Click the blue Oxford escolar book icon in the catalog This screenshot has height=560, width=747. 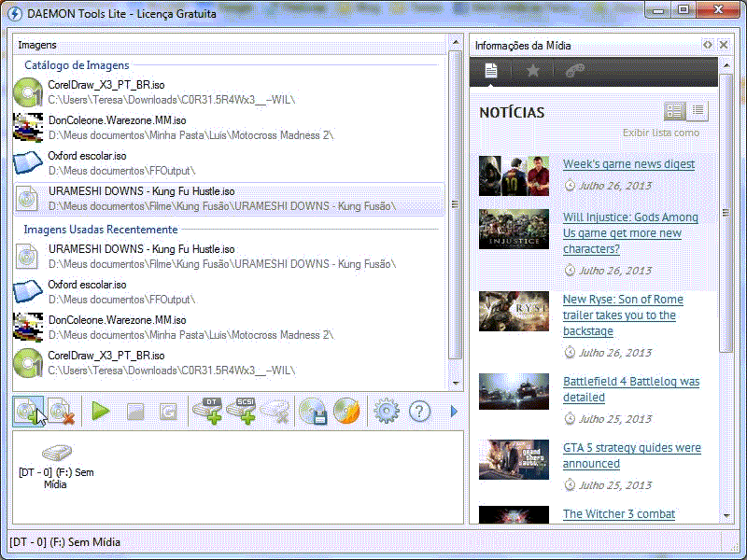coord(28,162)
